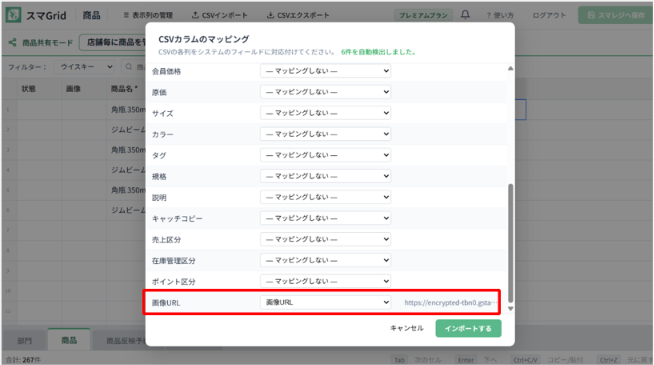Image resolution: width=654 pixels, height=365 pixels.
Task: Click the scrollbar up arrow in dialog
Action: [511, 68]
